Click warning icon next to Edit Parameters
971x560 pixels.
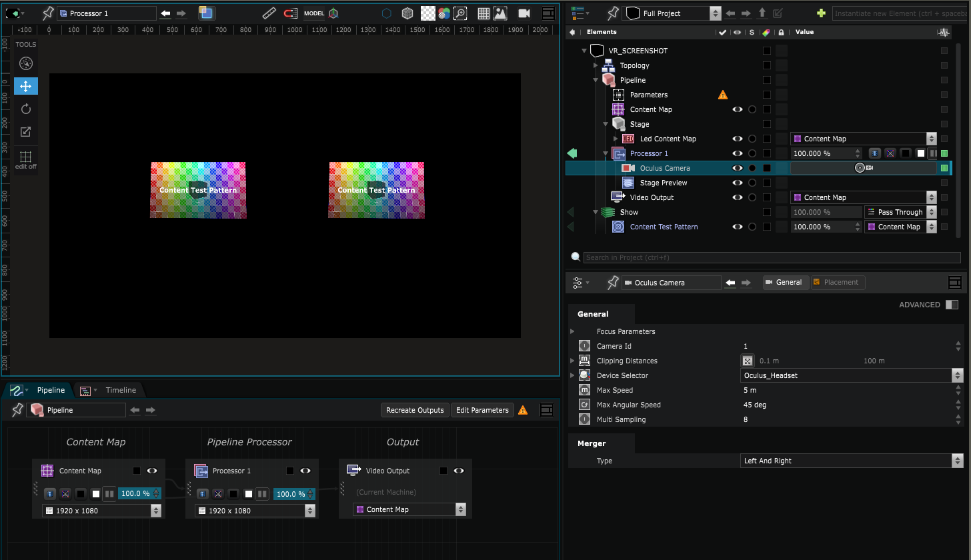coord(523,410)
